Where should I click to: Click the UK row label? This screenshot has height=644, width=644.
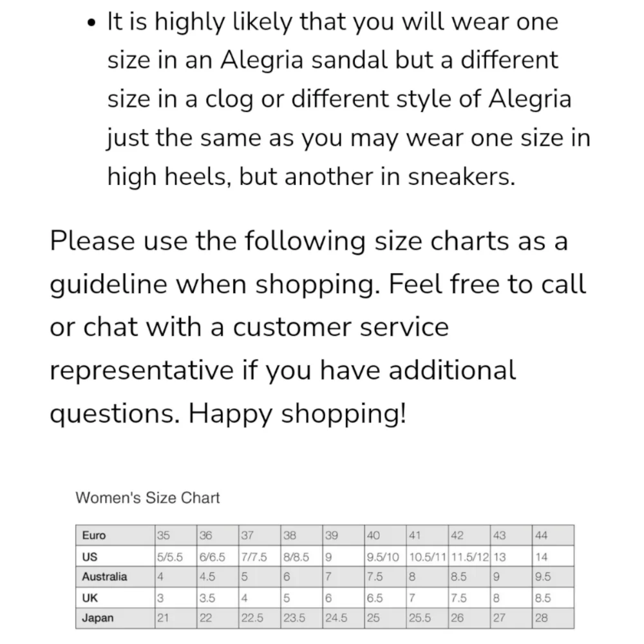[x=90, y=598]
